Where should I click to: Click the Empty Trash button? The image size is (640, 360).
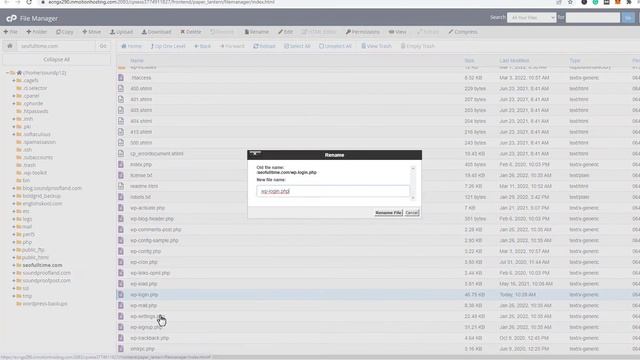coord(418,46)
